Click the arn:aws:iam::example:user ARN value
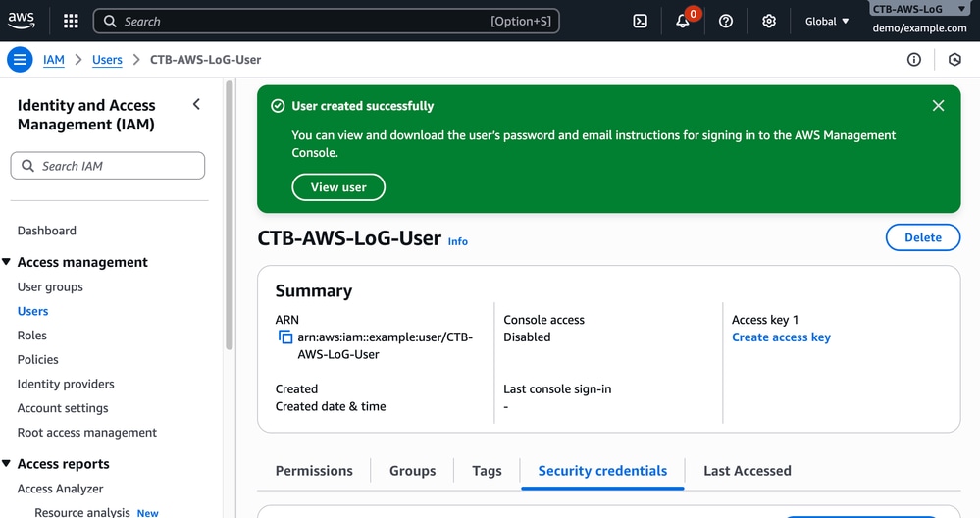The image size is (980, 518). pos(385,345)
